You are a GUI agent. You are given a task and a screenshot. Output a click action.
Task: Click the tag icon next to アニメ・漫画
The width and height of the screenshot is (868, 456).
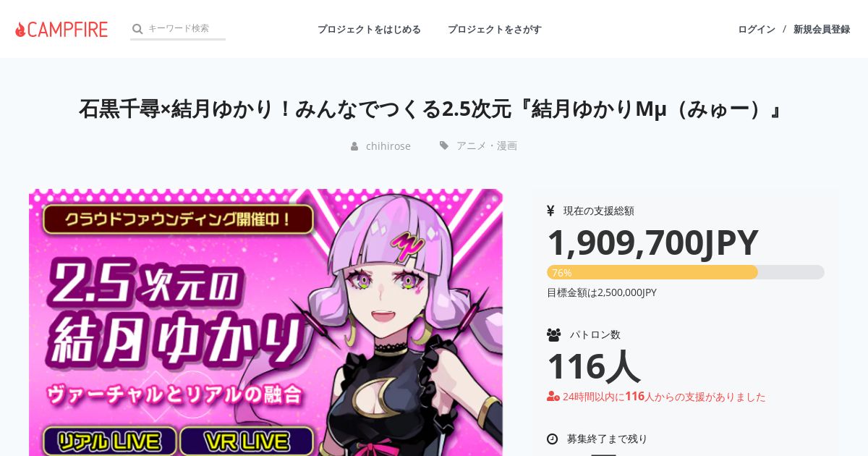click(x=444, y=145)
